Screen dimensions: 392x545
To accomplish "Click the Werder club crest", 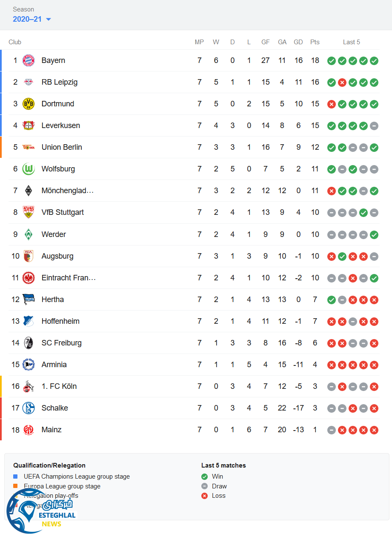I will coord(29,234).
